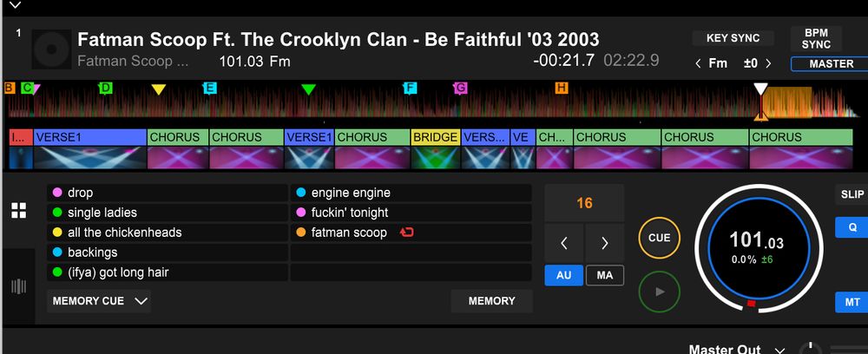Select the short VE phrase block
Viewport: 868px width, 354px height.
point(523,137)
